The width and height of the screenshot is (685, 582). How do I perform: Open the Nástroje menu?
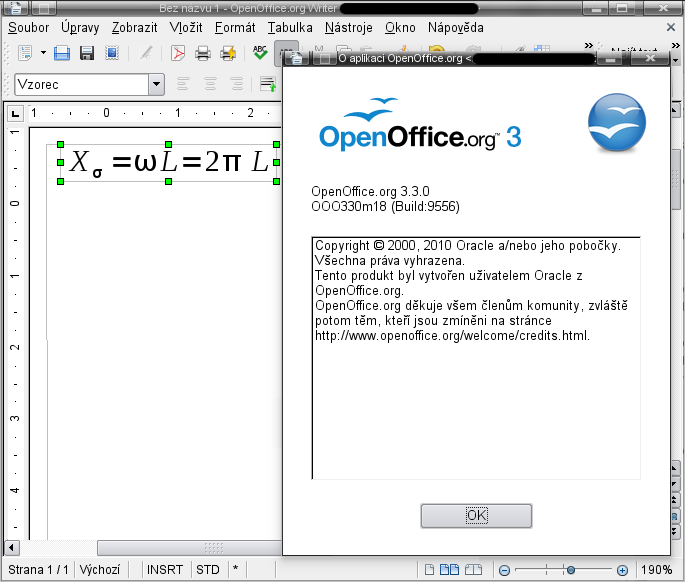(x=349, y=28)
